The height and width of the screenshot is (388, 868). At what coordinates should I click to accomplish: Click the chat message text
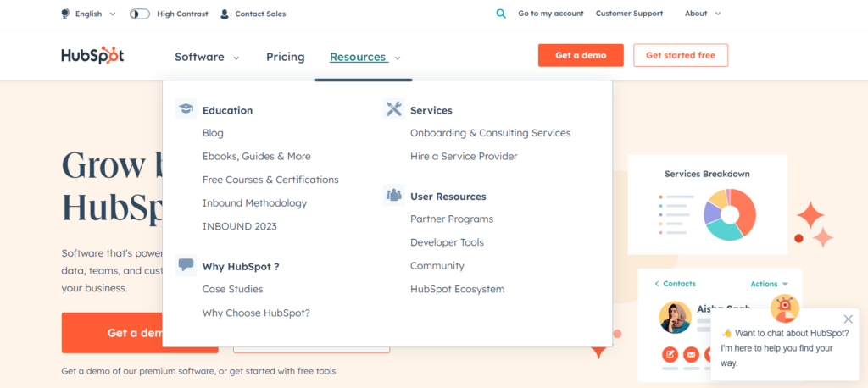pos(785,348)
